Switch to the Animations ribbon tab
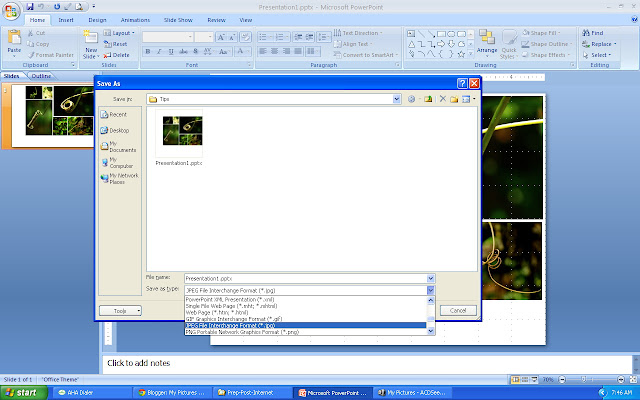This screenshot has width=640, height=400. click(x=135, y=20)
